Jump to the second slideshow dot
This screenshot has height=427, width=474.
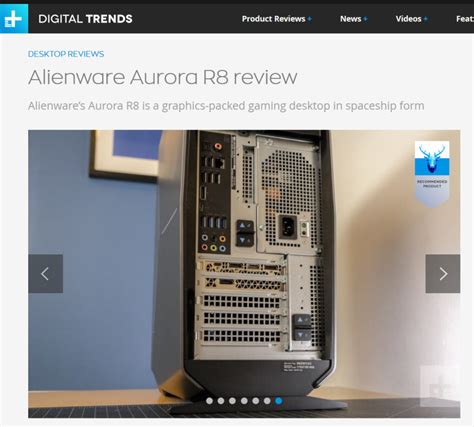[x=221, y=401]
